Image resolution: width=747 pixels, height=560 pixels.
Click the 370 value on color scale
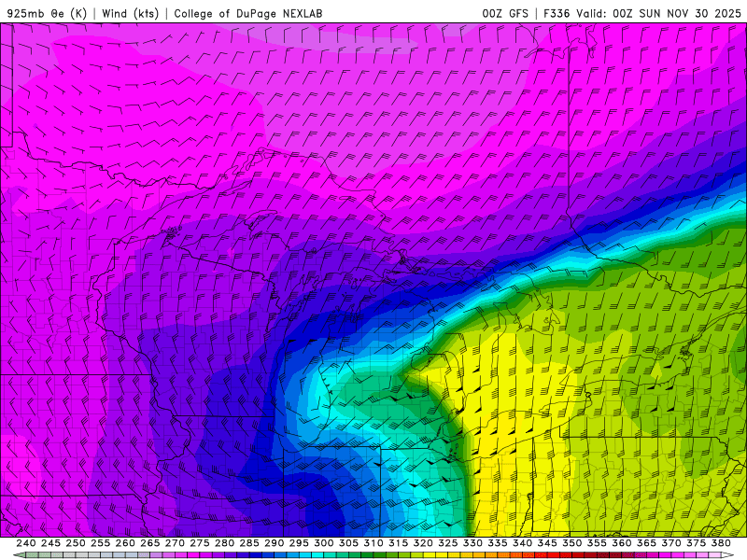pyautogui.click(x=671, y=543)
